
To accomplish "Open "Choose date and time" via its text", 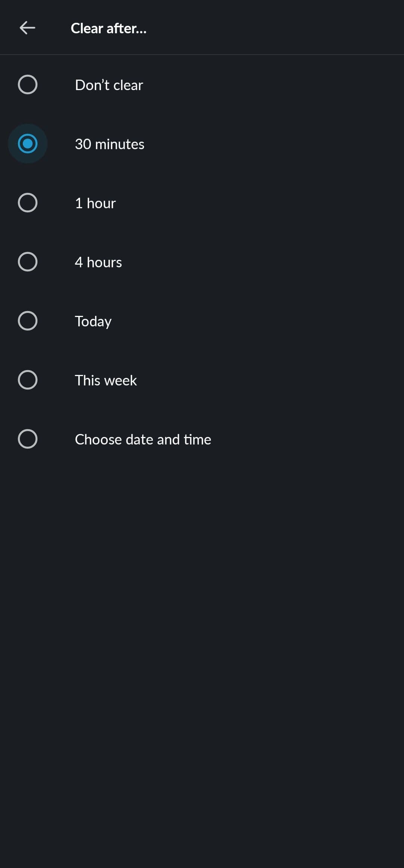I will click(143, 440).
